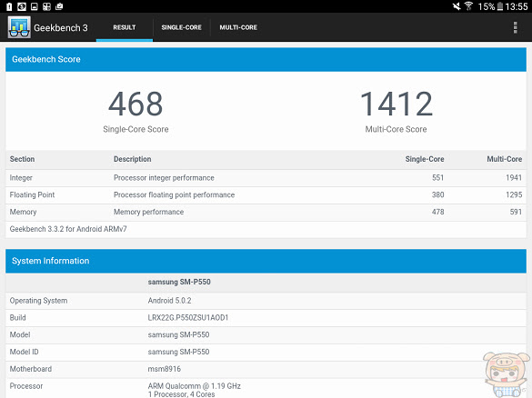The height and width of the screenshot is (398, 532).
Task: Switch to the MULTI-CORE tab
Action: [238, 27]
